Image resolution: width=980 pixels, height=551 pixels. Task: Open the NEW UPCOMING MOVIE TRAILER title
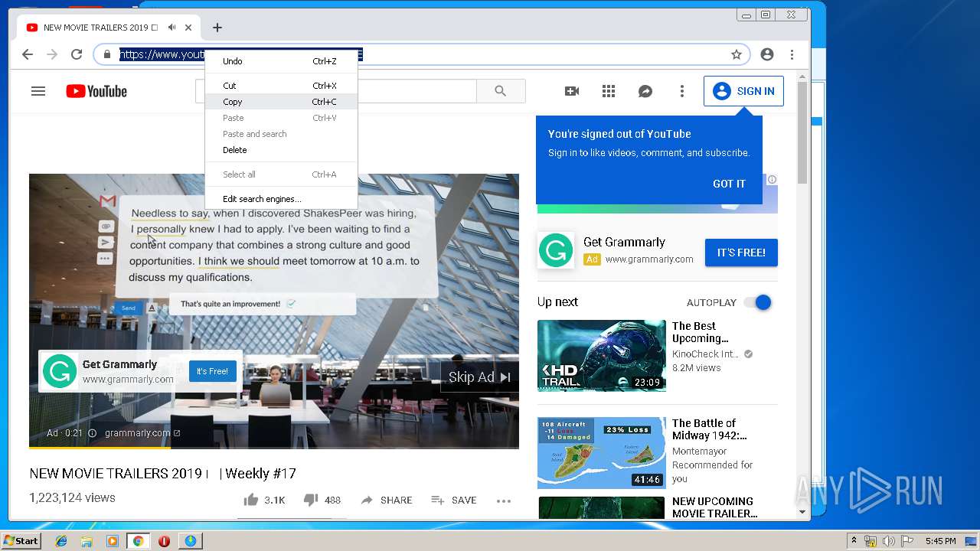[x=714, y=507]
